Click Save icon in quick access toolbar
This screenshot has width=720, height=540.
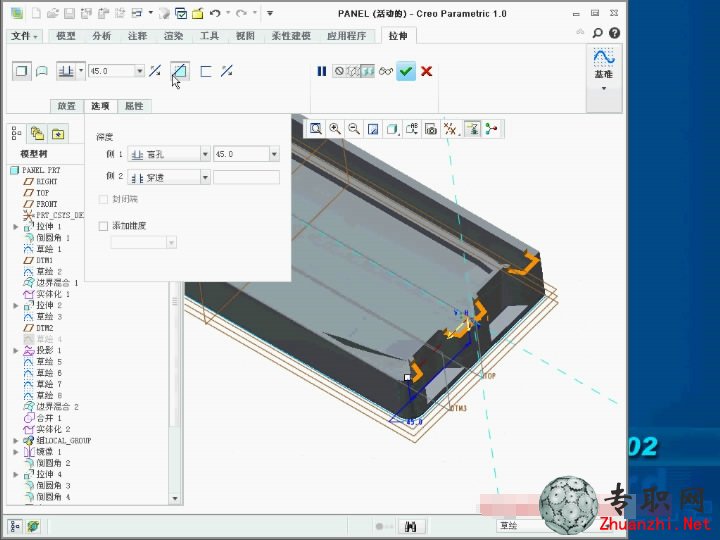69,14
